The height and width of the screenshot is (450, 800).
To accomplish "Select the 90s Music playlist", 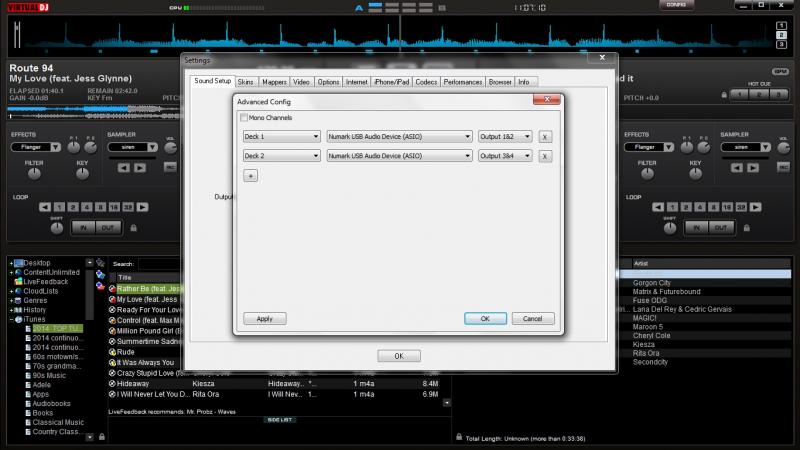I will [49, 376].
